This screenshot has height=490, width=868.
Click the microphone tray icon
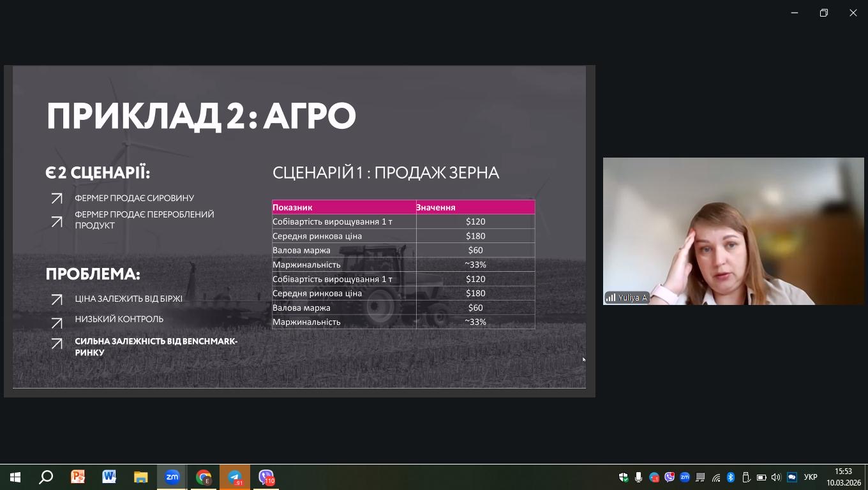[638, 477]
